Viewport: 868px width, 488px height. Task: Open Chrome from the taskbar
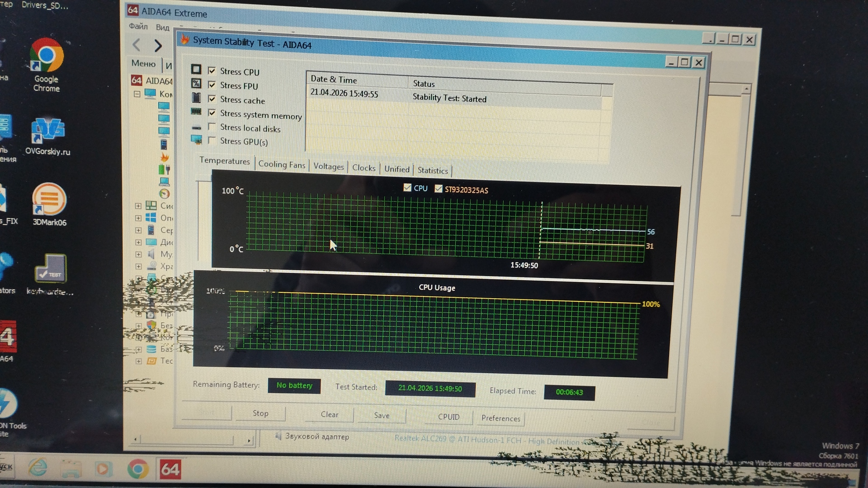[x=137, y=469]
